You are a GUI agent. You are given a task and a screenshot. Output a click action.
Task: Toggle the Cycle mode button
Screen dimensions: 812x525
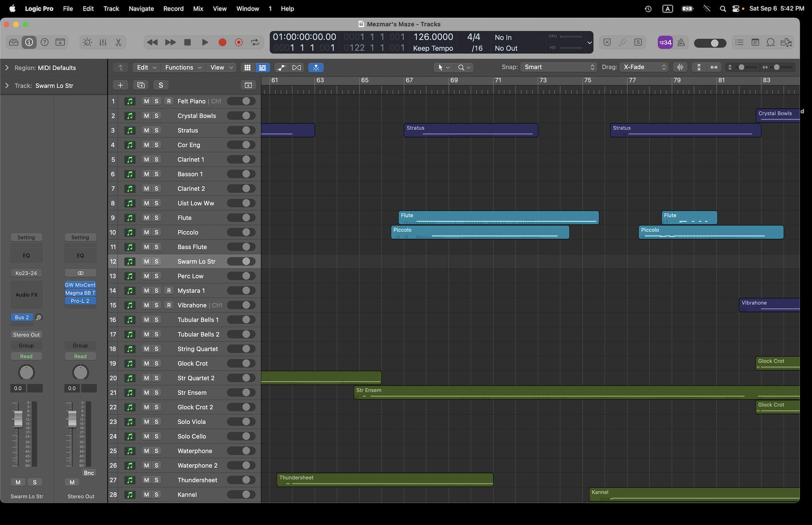click(255, 42)
